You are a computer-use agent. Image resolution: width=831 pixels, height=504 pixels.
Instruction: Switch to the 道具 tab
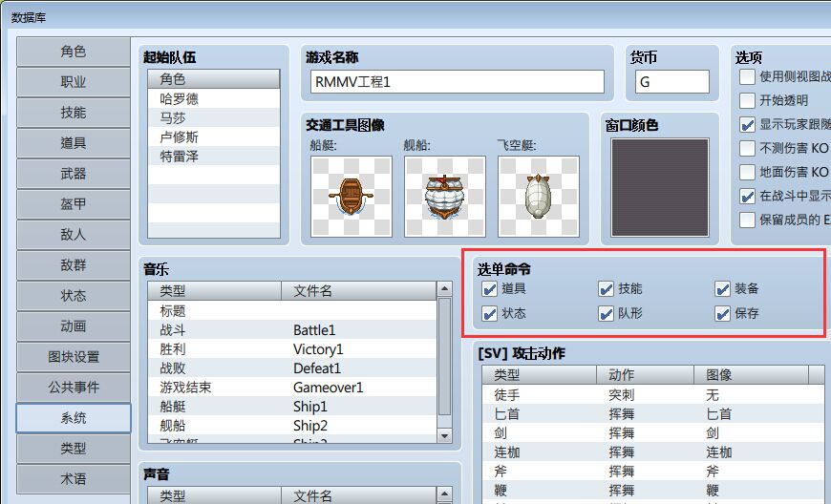pos(74,143)
